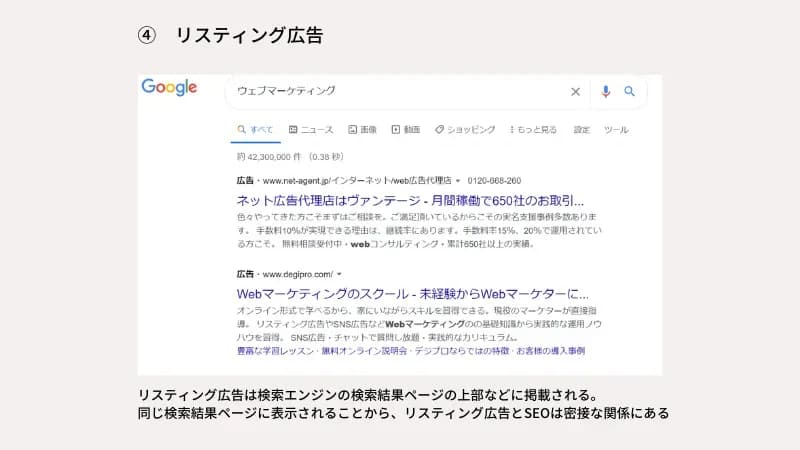Expand the dropdown arrow beside www.degipro.com
Viewport: 800px width, 450px height.
pos(339,274)
